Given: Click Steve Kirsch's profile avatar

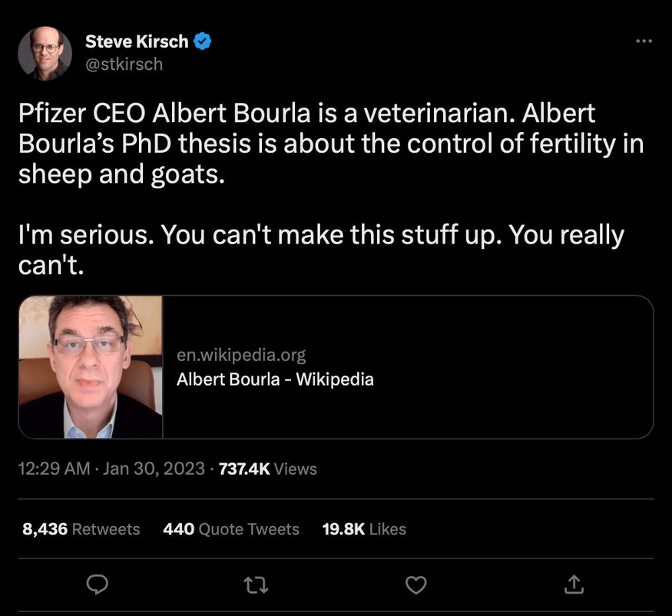Looking at the screenshot, I should [45, 52].
